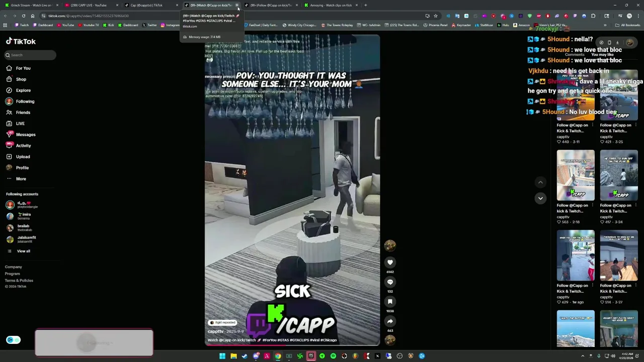
Task: Open the spinning sound disc under the share icon
Action: [x=390, y=340]
